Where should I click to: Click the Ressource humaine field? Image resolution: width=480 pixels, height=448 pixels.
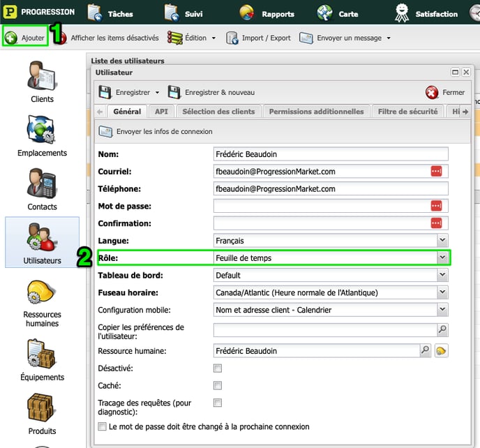click(x=317, y=350)
